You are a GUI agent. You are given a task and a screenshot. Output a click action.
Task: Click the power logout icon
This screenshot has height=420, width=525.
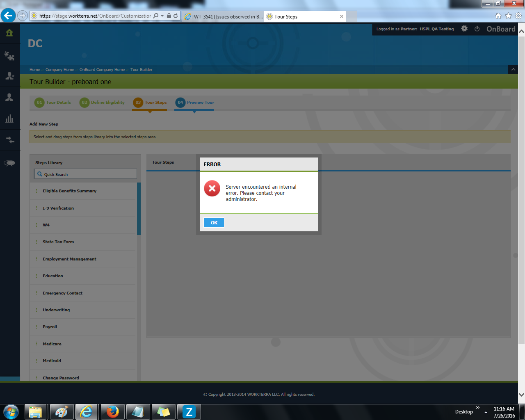(477, 29)
